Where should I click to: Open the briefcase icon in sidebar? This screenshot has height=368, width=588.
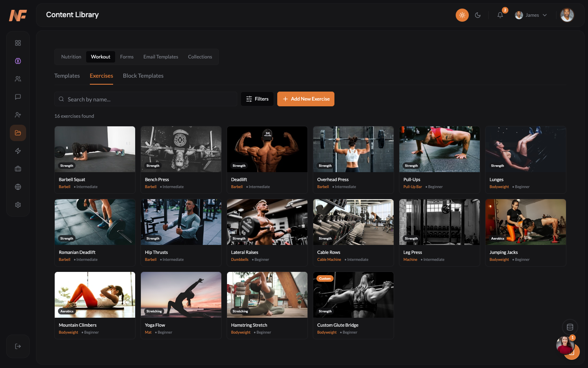[x=18, y=168]
